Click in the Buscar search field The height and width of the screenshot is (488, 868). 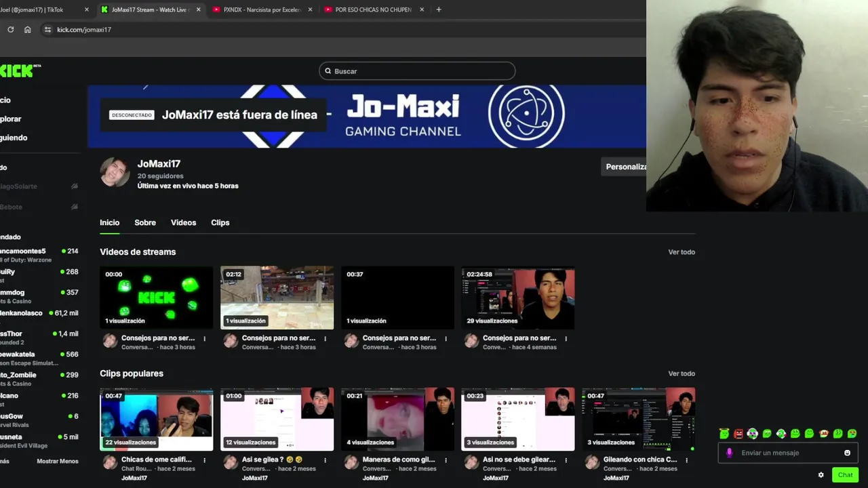click(417, 70)
